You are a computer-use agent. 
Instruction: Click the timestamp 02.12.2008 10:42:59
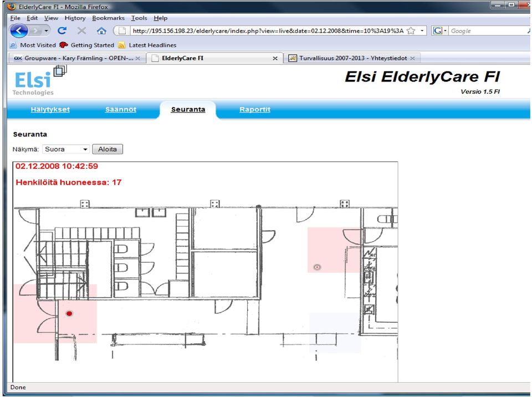point(57,166)
